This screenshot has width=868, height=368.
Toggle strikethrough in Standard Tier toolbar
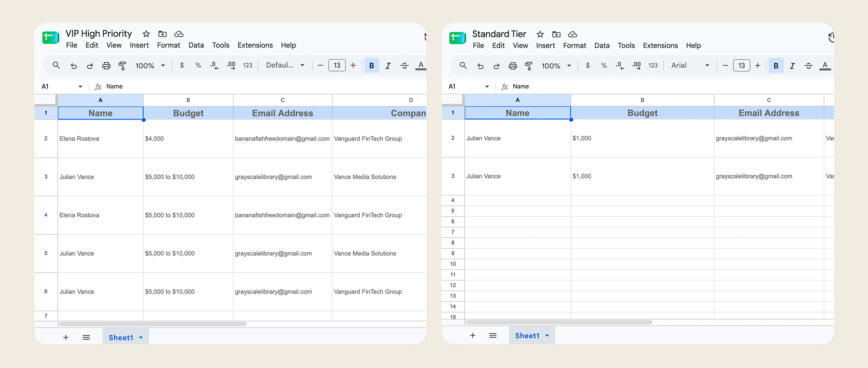click(809, 66)
